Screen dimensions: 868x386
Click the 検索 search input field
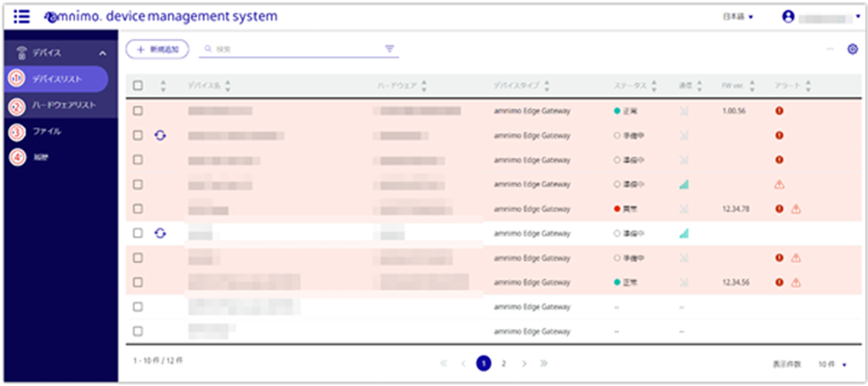pos(299,48)
